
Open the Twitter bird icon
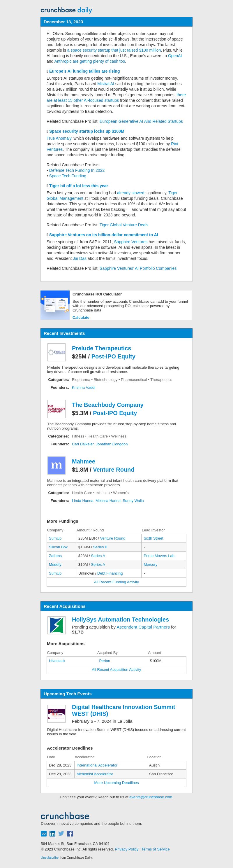click(x=61, y=833)
